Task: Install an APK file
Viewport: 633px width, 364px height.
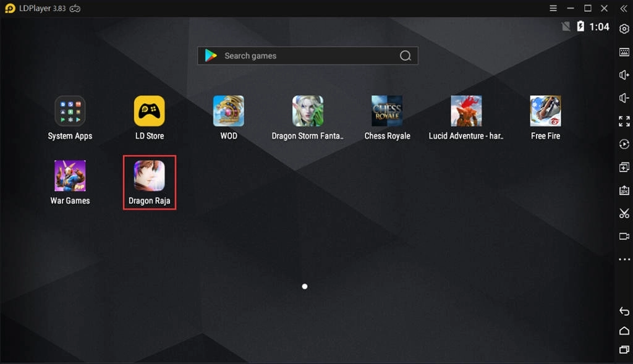Action: pos(624,190)
